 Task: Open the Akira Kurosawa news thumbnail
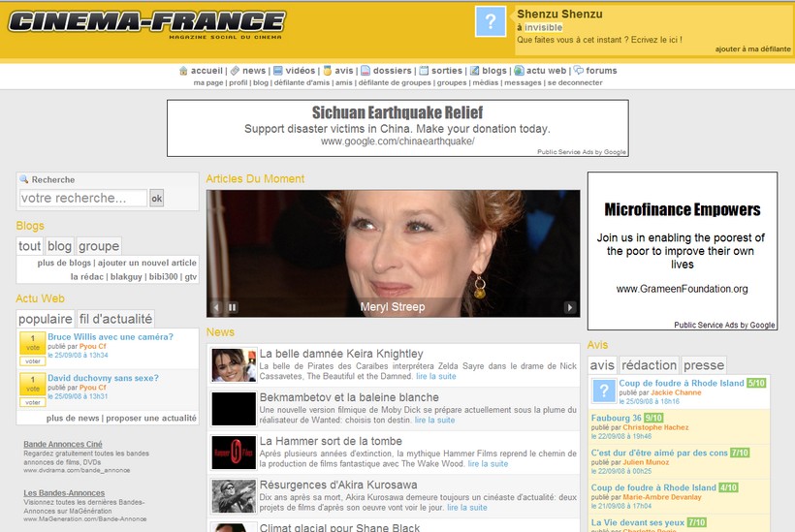[234, 496]
